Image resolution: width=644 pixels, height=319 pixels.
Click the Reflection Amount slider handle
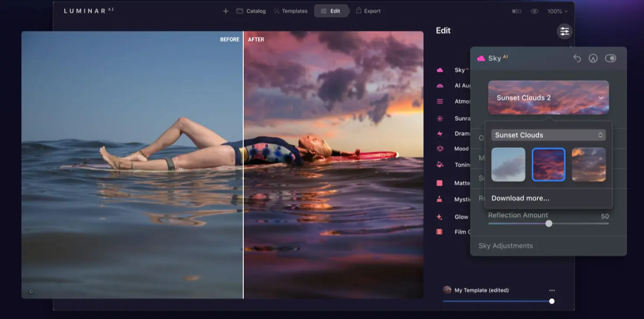tap(549, 224)
